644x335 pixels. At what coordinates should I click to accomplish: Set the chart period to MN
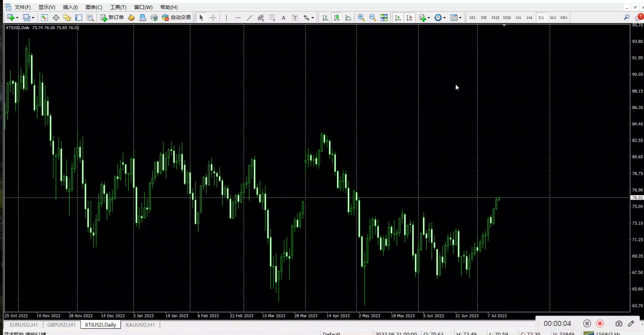[x=564, y=18]
